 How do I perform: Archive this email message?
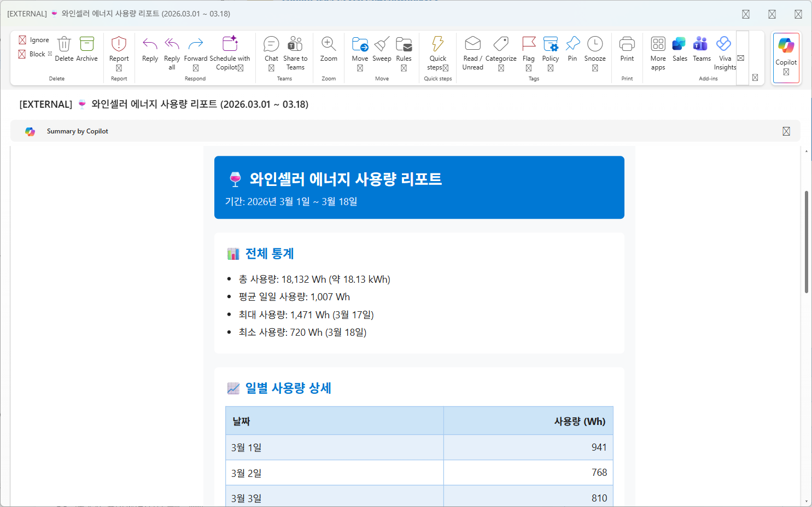click(x=87, y=44)
